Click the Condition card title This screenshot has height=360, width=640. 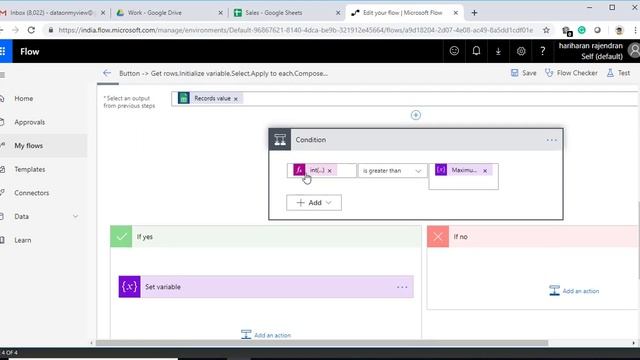tap(311, 140)
